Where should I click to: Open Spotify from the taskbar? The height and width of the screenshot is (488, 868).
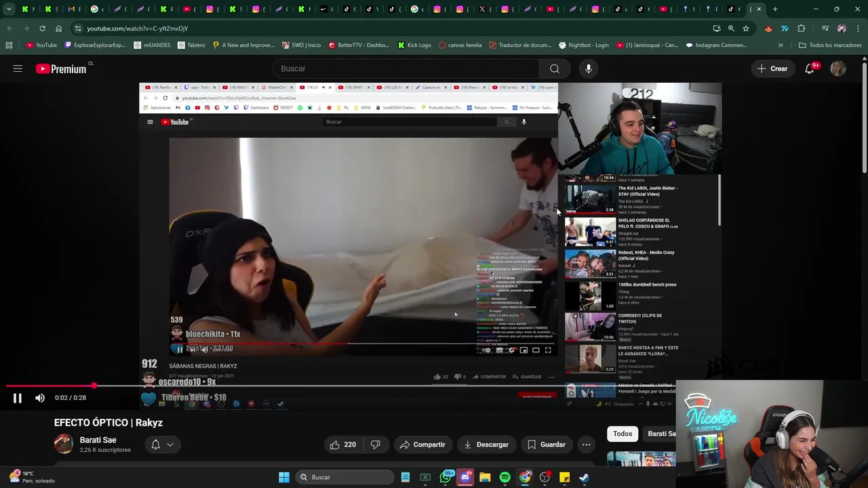[x=505, y=477]
